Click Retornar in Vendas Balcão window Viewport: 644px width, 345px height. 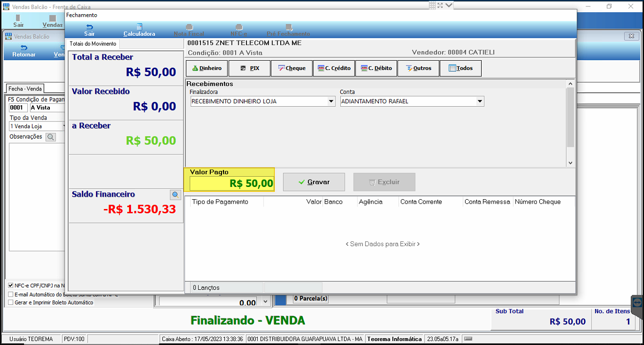point(23,51)
